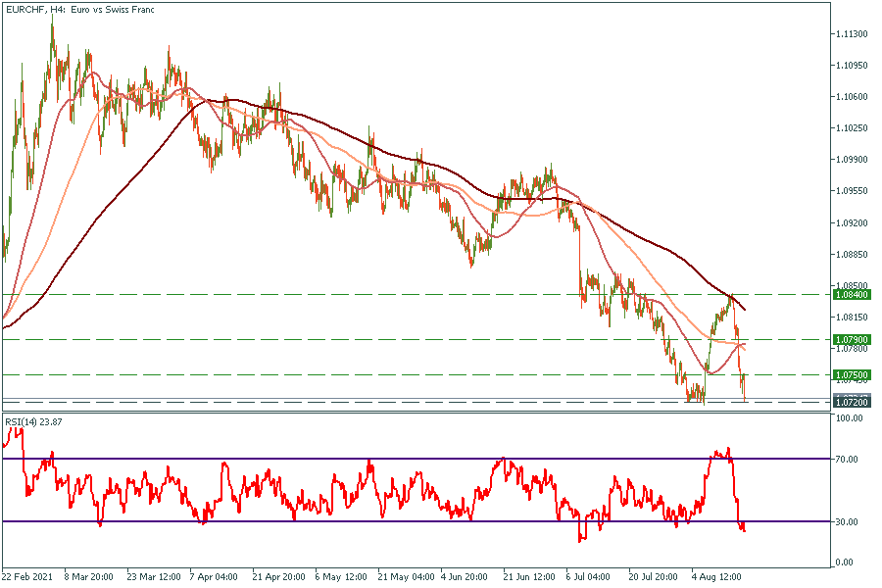882x588 pixels.
Task: Select the 1.10600 price axis value
Action: point(851,97)
